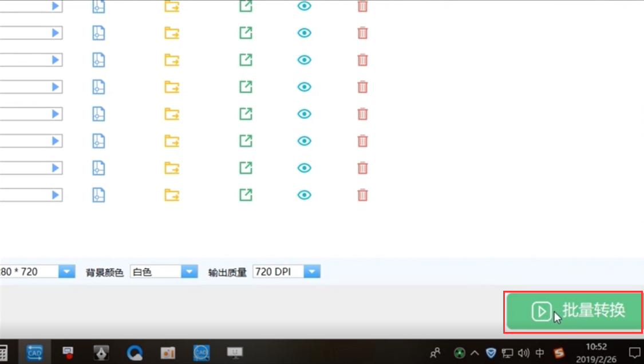Open the 背景颜色 dropdown showing 白色

(189, 271)
